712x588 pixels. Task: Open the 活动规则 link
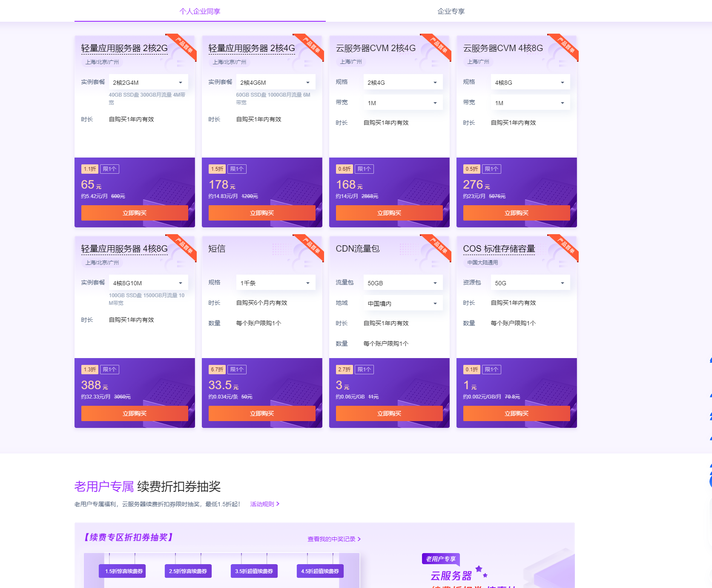click(264, 504)
